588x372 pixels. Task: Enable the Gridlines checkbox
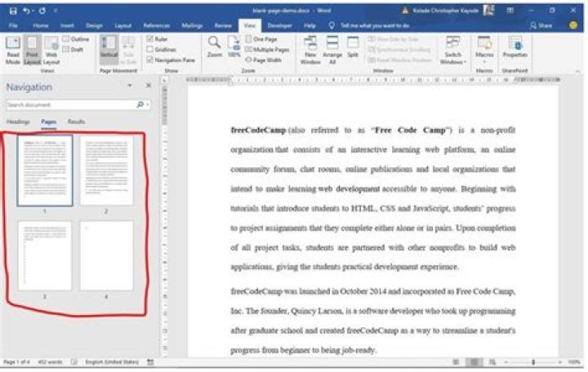pyautogui.click(x=149, y=49)
